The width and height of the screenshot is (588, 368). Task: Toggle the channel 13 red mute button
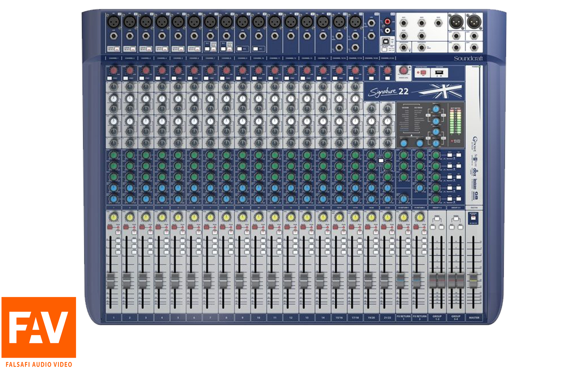point(303,228)
